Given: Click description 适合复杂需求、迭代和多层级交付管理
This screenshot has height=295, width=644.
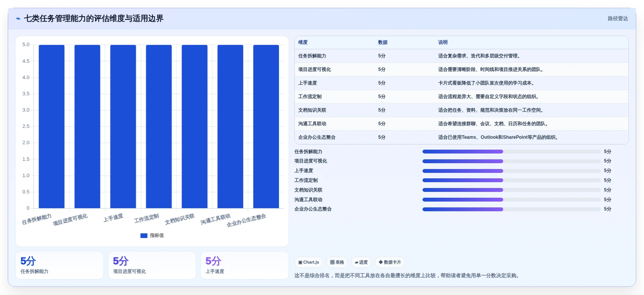Looking at the screenshot, I should (480, 56).
